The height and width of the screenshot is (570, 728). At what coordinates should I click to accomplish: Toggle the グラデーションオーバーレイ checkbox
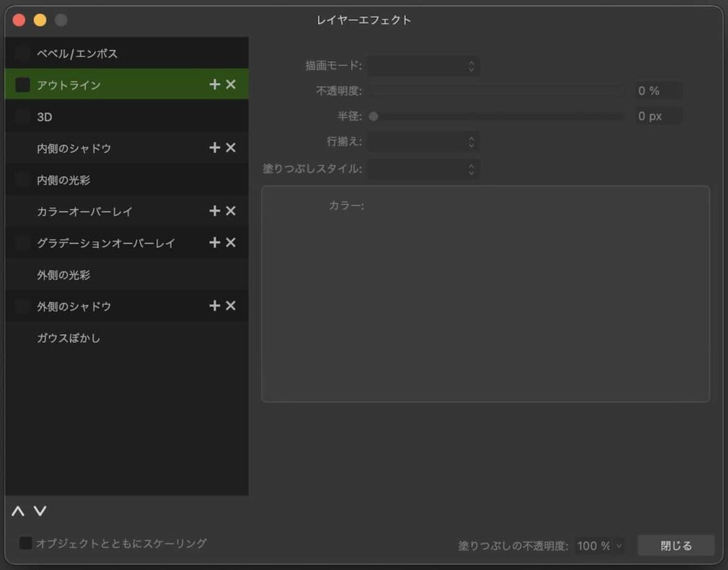[x=22, y=243]
